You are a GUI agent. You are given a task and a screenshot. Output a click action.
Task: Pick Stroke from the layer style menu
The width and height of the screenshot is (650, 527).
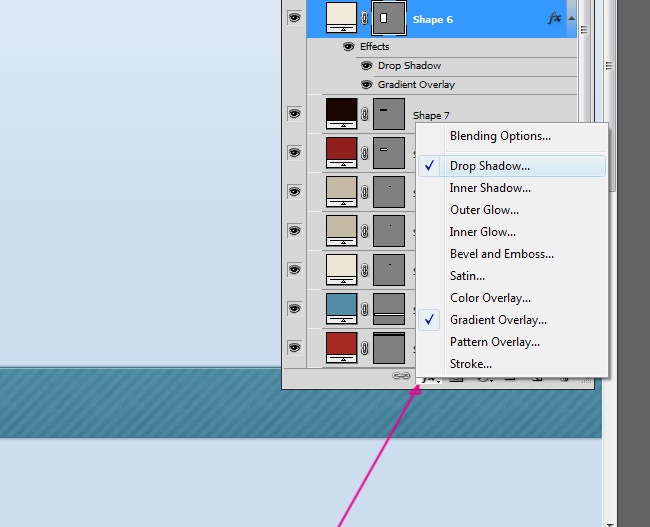(470, 364)
